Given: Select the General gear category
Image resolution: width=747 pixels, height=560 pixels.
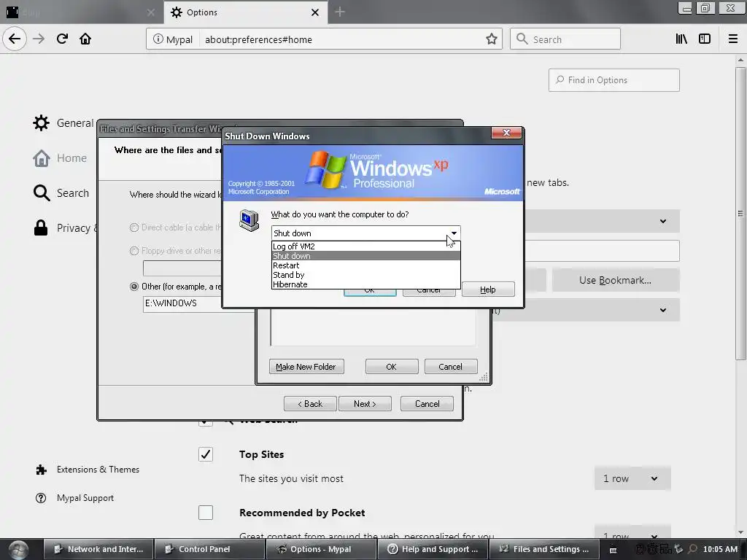Looking at the screenshot, I should pyautogui.click(x=63, y=122).
